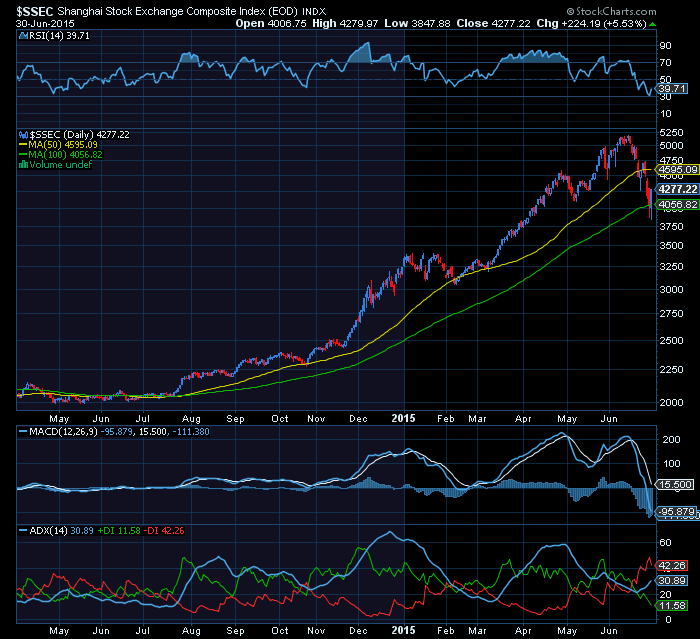This screenshot has height=639, width=700.
Task: Click the 5000 price axis label
Action: tap(671, 146)
